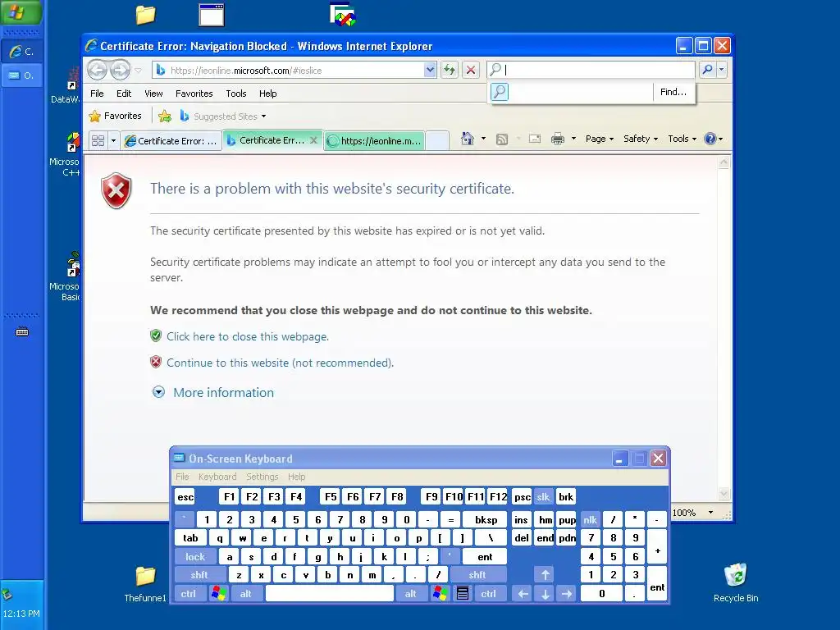840x630 pixels.
Task: Click the left arrow key on On-Screen Keyboard
Action: (x=523, y=594)
